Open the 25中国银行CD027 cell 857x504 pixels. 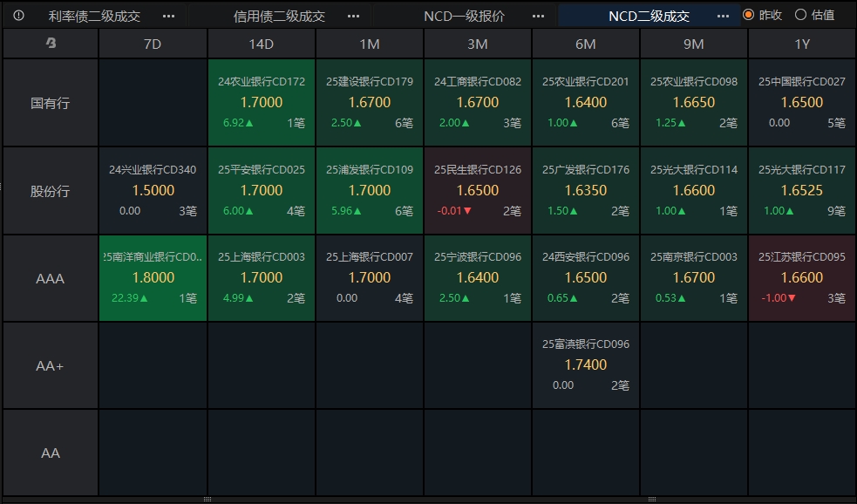click(802, 103)
